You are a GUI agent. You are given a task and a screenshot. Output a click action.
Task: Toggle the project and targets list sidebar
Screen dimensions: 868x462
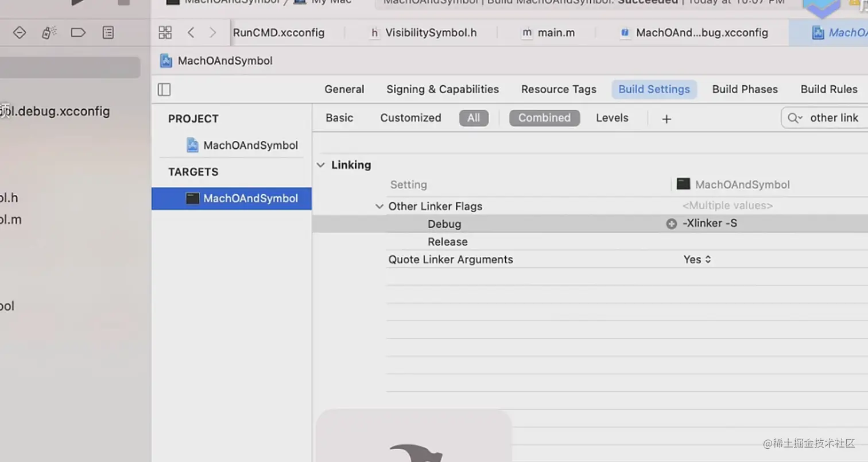click(164, 90)
